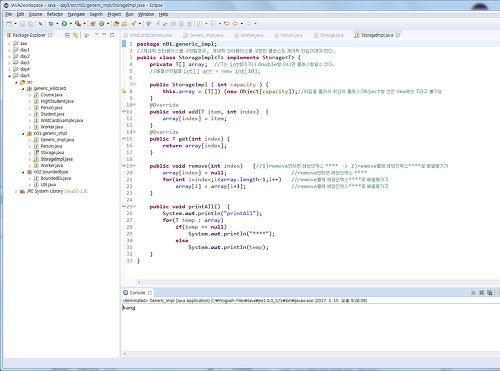Click the New file toolbar icon
The height and width of the screenshot is (371, 500).
9,24
